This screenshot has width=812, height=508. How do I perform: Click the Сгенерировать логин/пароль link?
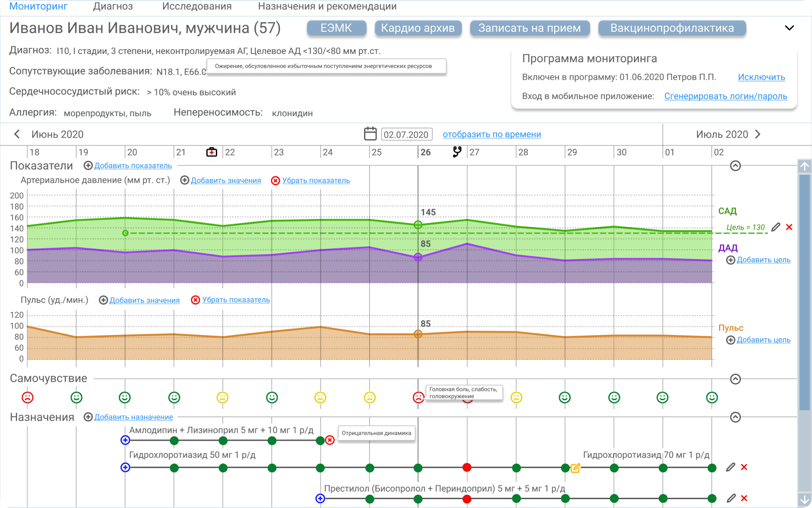click(725, 96)
